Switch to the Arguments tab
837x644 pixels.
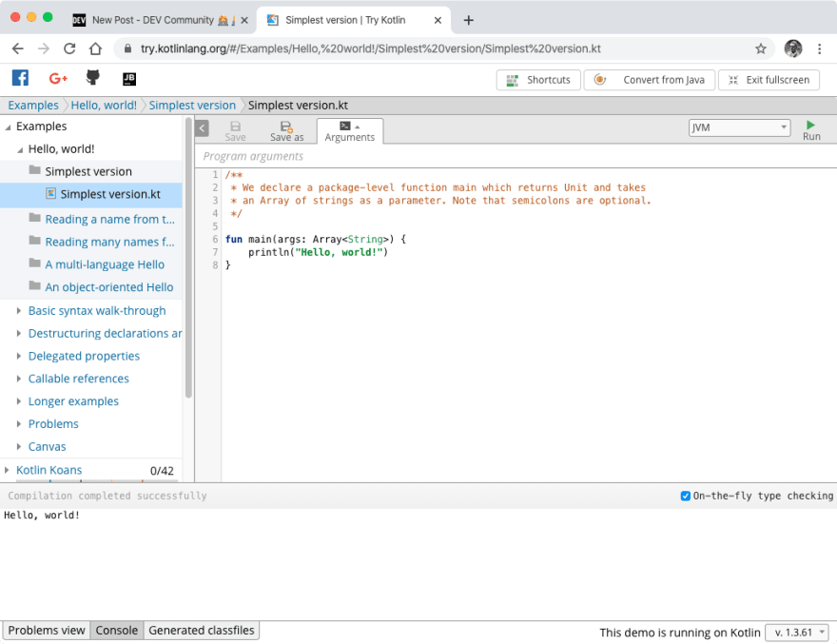[350, 131]
